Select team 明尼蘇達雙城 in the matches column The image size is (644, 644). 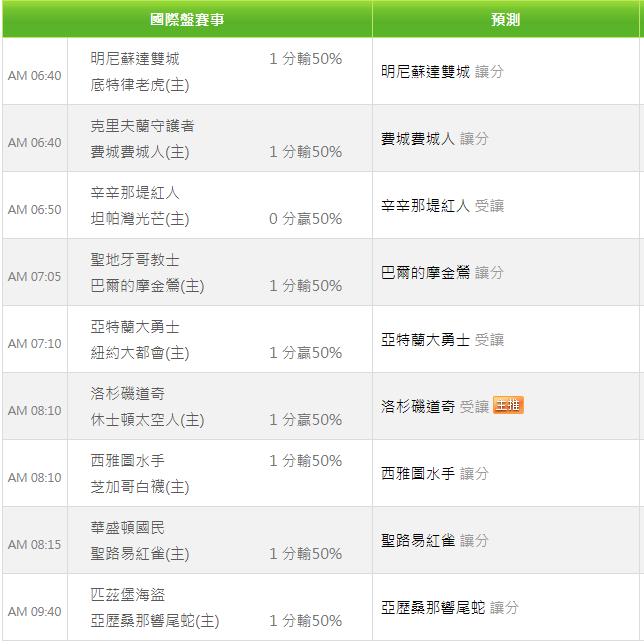click(135, 59)
